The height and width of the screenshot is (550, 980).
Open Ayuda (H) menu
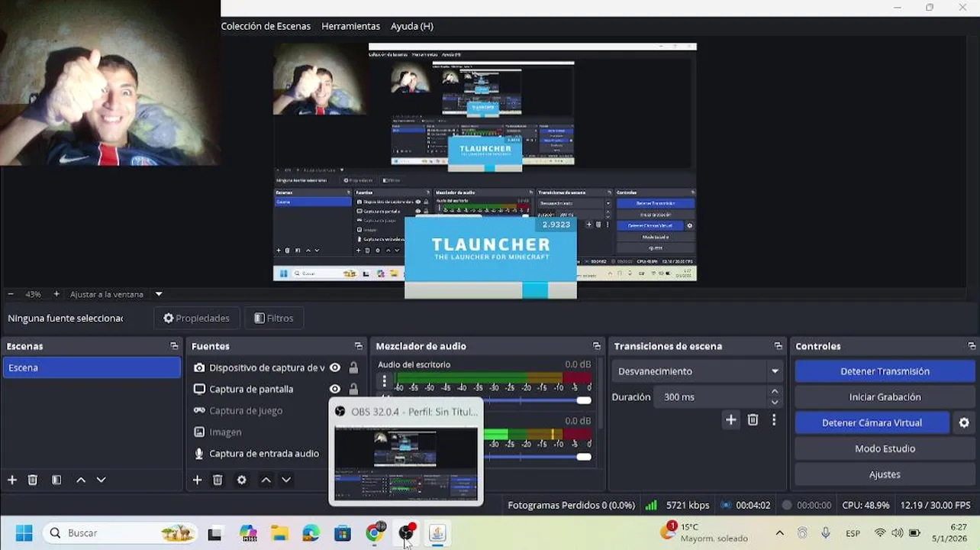point(412,26)
